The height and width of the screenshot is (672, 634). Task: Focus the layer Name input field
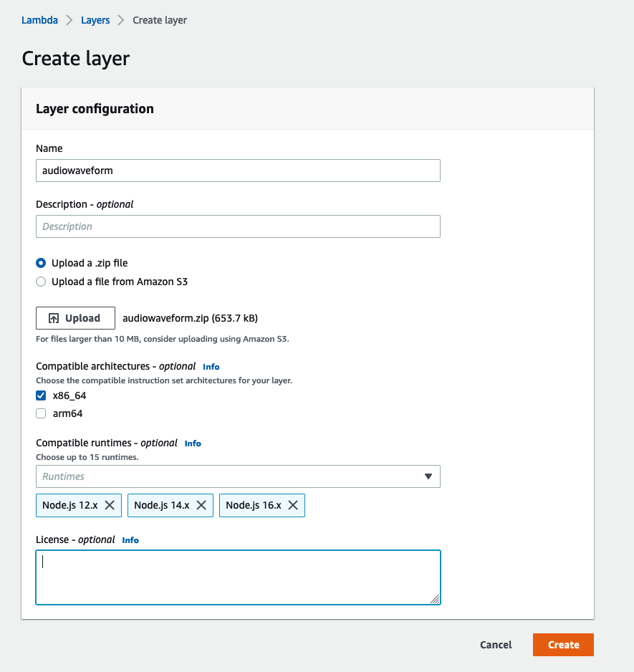coord(238,171)
